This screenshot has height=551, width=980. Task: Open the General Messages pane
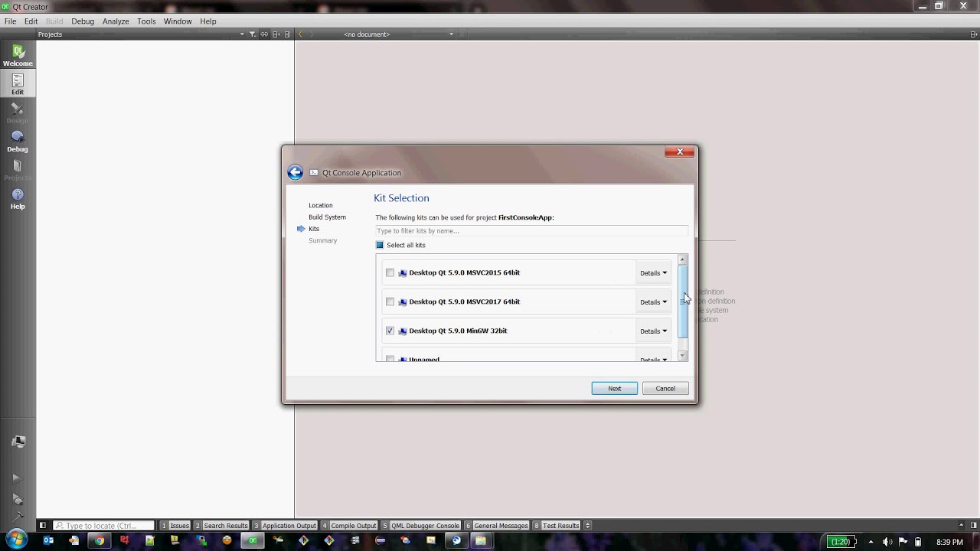click(x=497, y=526)
